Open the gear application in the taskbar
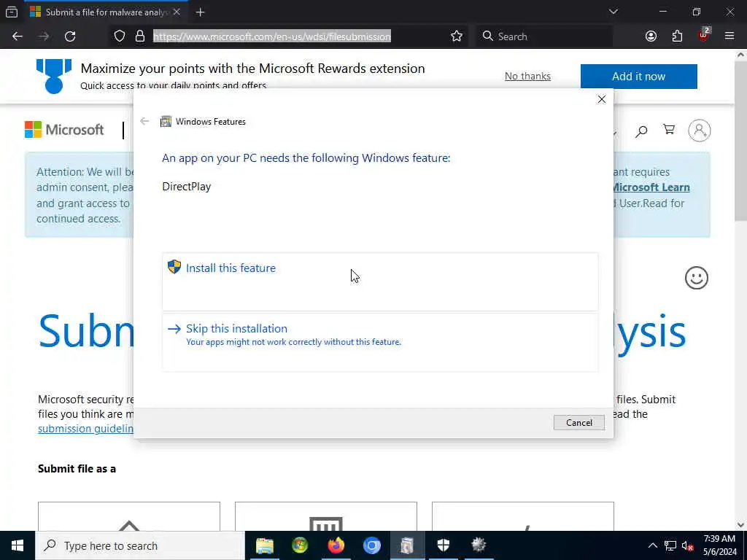 point(479,545)
